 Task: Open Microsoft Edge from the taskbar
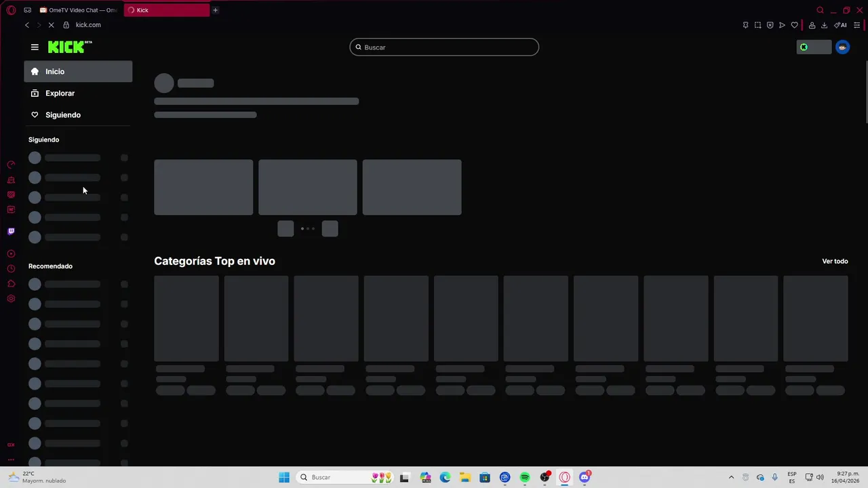point(445,477)
